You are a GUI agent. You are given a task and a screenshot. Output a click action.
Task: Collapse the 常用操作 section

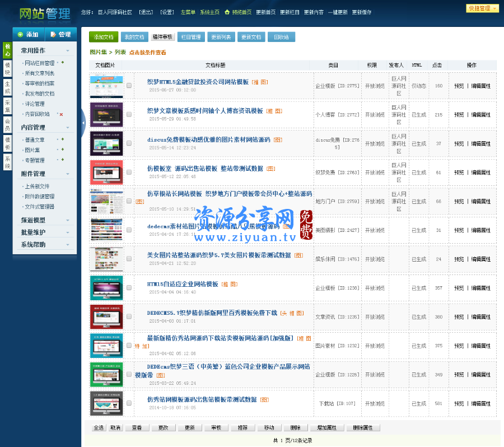(67, 50)
